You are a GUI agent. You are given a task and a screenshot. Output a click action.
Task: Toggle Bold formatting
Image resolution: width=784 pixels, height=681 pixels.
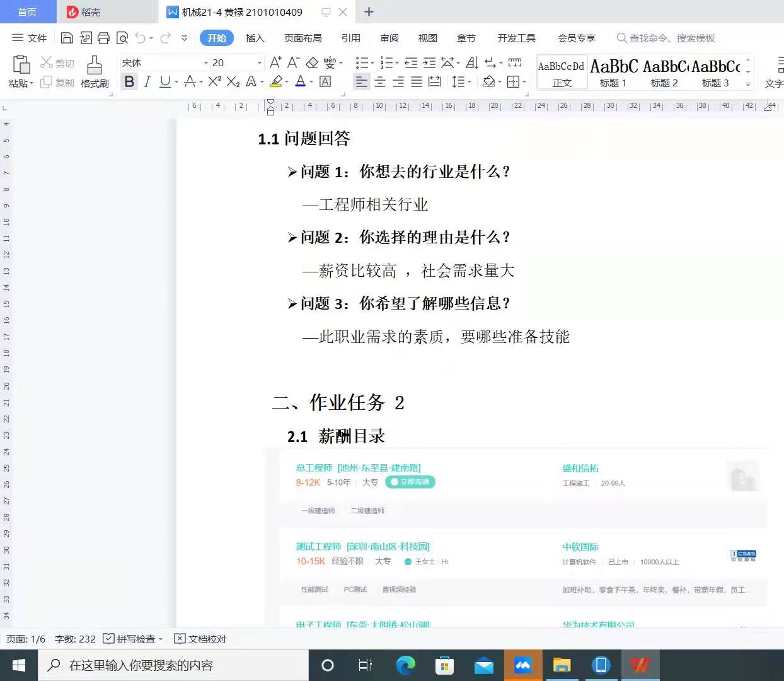pyautogui.click(x=129, y=81)
